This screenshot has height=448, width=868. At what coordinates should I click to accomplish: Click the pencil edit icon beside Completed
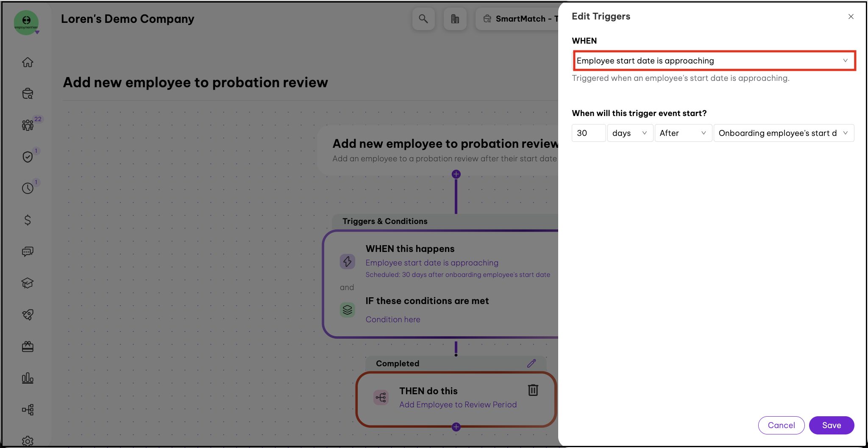[x=531, y=363]
